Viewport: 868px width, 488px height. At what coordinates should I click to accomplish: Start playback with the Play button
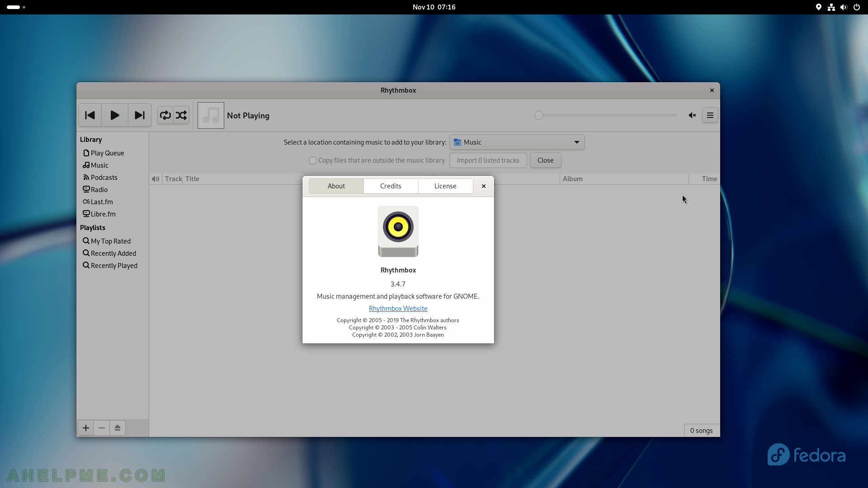[115, 115]
